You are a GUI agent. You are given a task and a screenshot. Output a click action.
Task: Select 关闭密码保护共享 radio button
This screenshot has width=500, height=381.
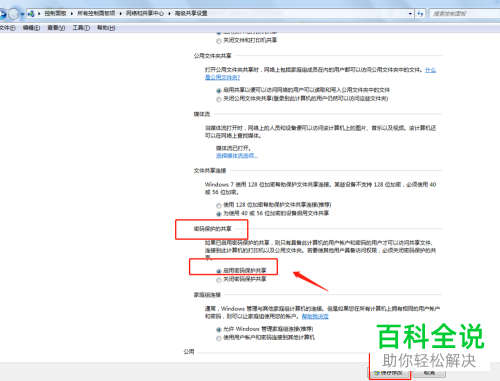[219, 280]
